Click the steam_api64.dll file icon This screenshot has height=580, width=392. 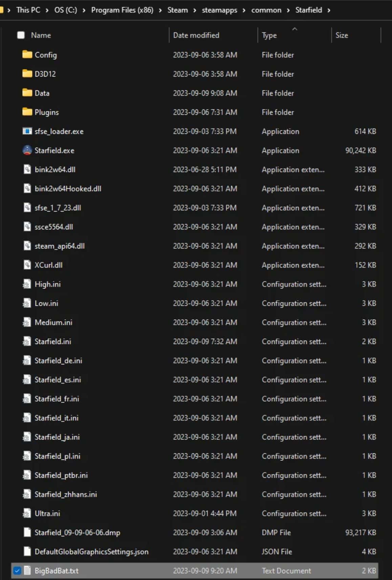coord(27,246)
